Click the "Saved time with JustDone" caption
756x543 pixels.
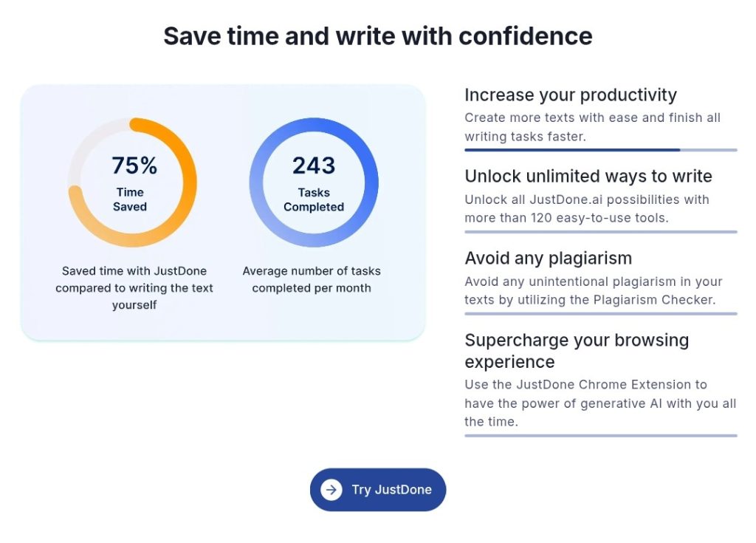click(x=134, y=287)
